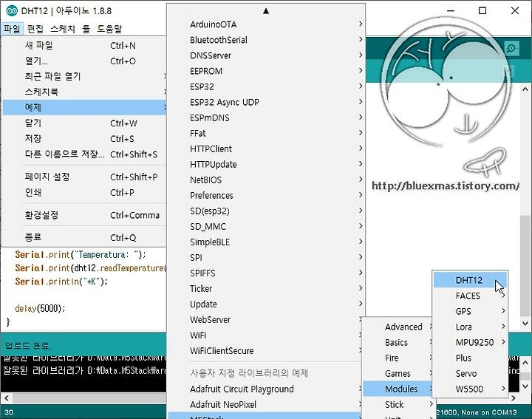Click the Arduino logo in the title bar
The image size is (532, 419).
point(12,11)
